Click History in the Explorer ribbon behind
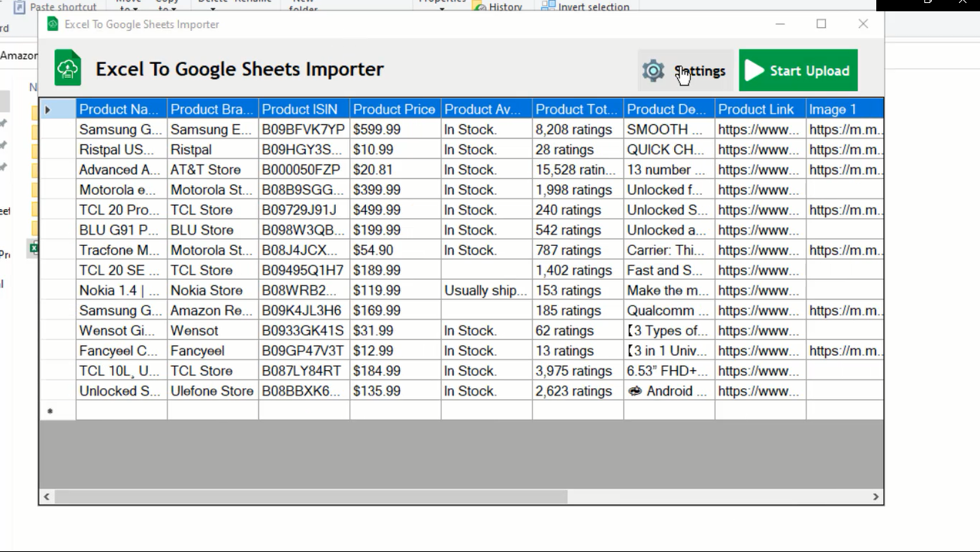 [x=498, y=7]
